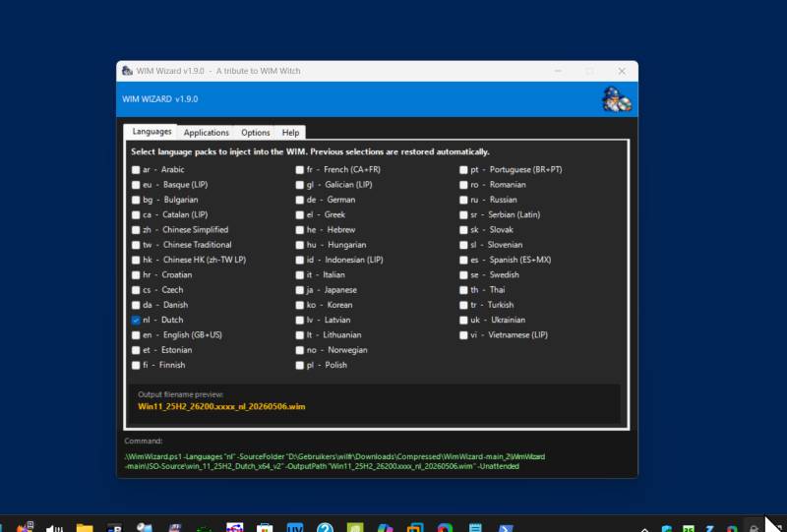
Task: Show hidden tray icons chevron
Action: pos(644,529)
